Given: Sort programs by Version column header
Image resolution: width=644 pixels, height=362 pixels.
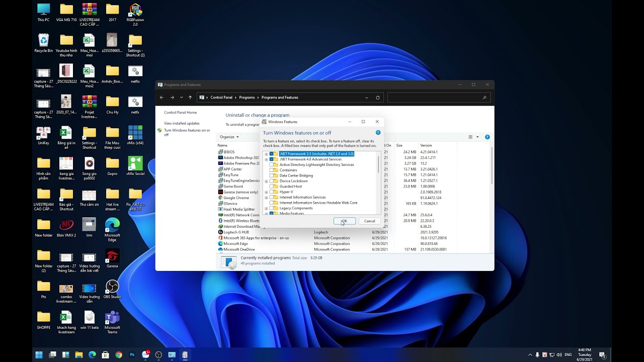Looking at the screenshot, I should pos(426,145).
